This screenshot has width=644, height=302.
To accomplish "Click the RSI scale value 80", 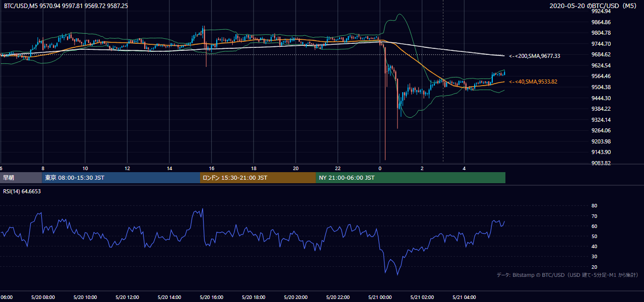I will (595, 206).
